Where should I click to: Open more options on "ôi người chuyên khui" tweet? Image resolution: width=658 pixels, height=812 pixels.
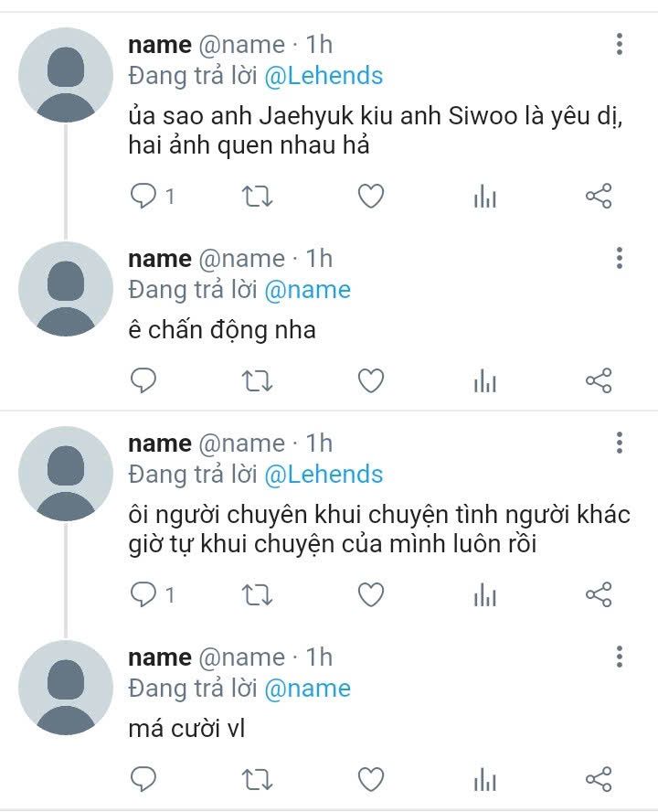pyautogui.click(x=620, y=443)
